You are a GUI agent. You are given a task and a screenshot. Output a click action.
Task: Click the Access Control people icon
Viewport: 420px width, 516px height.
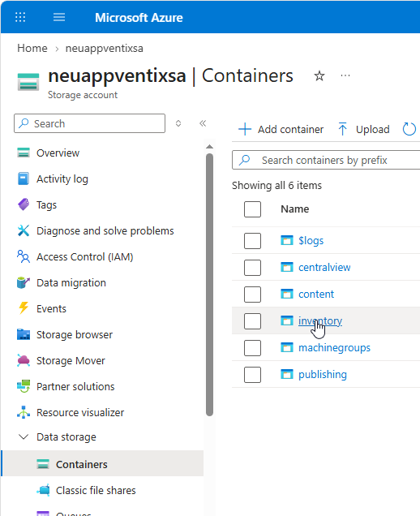24,256
